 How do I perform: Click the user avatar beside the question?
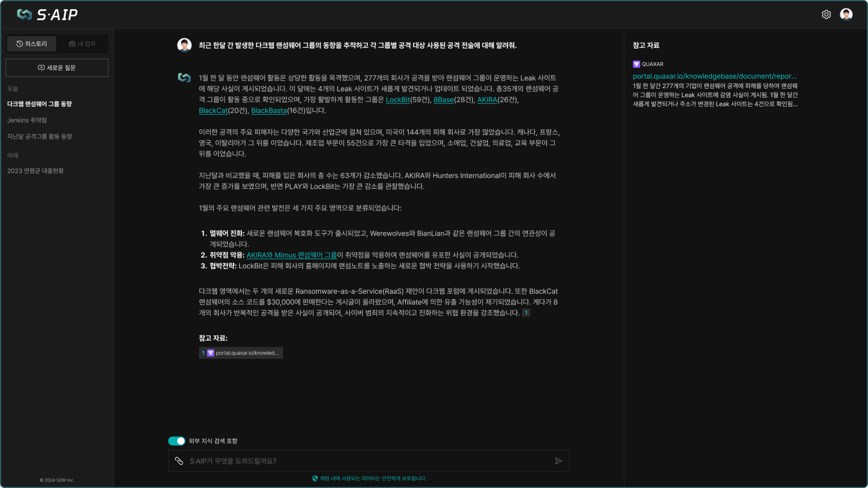[x=184, y=45]
